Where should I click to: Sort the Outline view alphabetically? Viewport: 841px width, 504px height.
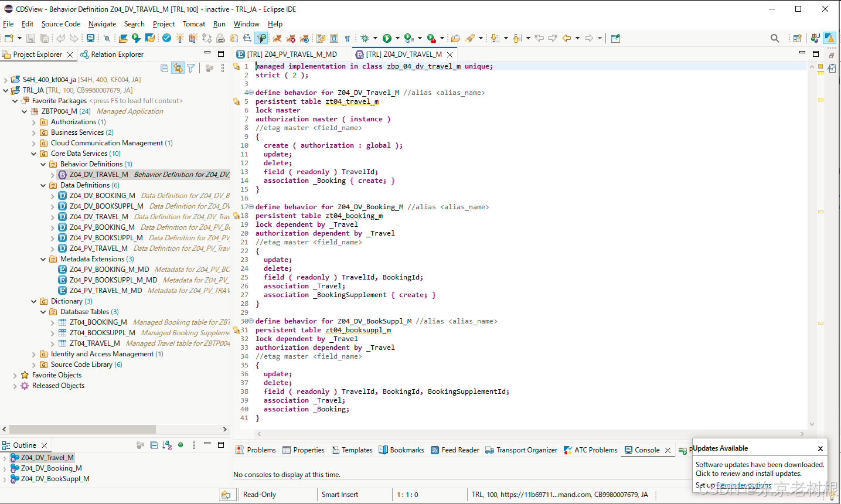[x=166, y=446]
